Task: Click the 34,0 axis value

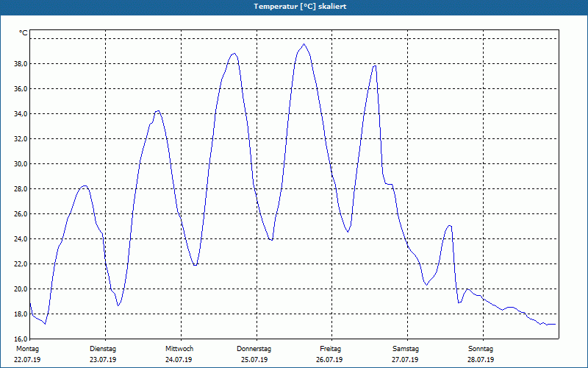Action: point(21,114)
